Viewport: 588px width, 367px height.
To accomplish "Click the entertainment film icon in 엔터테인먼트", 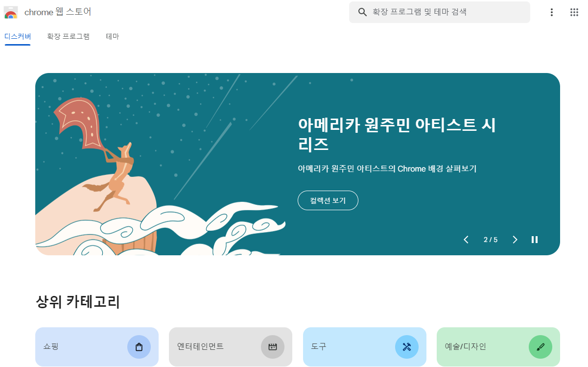I will click(273, 347).
